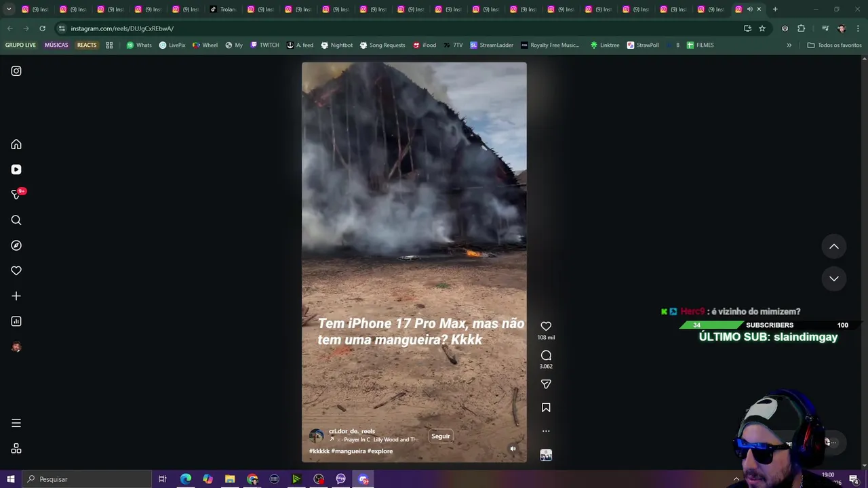The width and height of the screenshot is (868, 488).
Task: Show hidden system tray icons
Action: tap(736, 479)
